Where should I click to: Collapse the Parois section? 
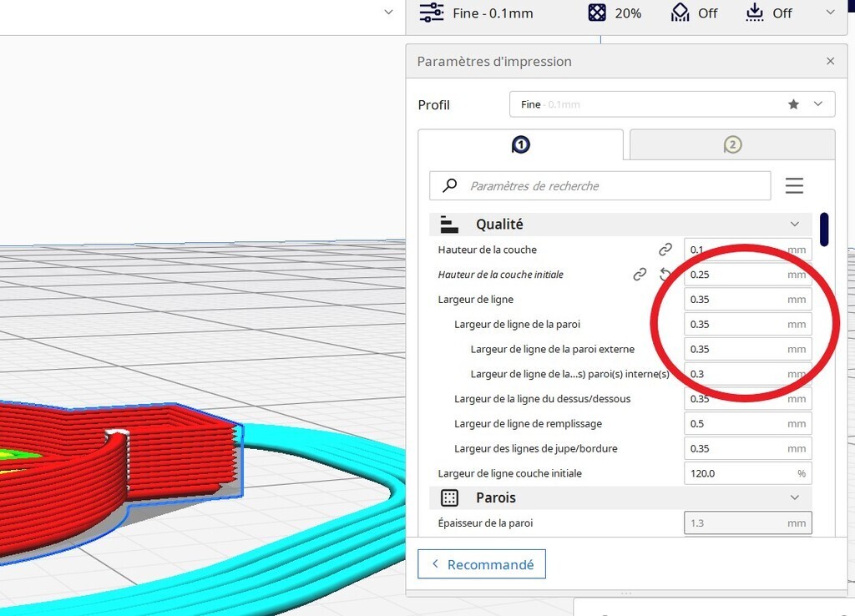[795, 497]
